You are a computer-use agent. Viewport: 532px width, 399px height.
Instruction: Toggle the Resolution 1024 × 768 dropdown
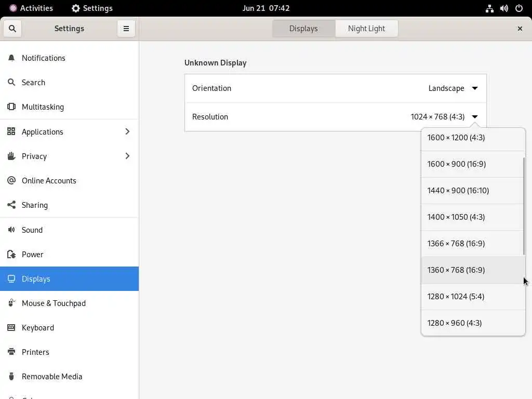[x=444, y=117]
